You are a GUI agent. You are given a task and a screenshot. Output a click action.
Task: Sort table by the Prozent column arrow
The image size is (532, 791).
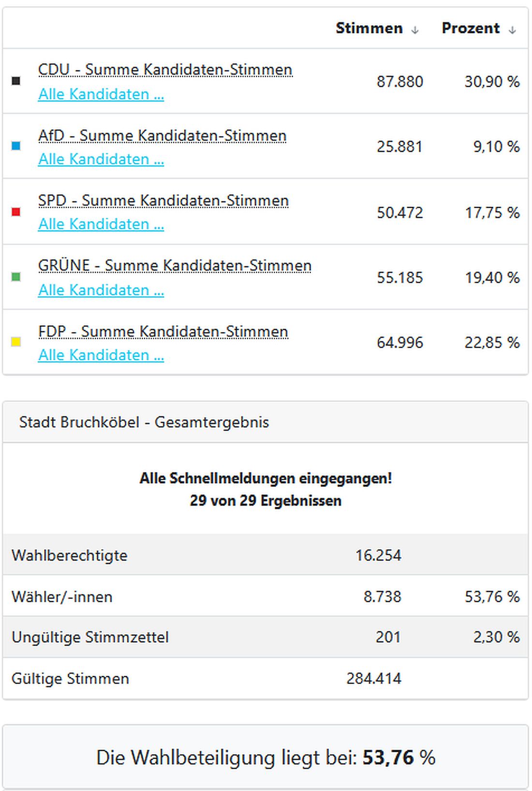click(512, 29)
